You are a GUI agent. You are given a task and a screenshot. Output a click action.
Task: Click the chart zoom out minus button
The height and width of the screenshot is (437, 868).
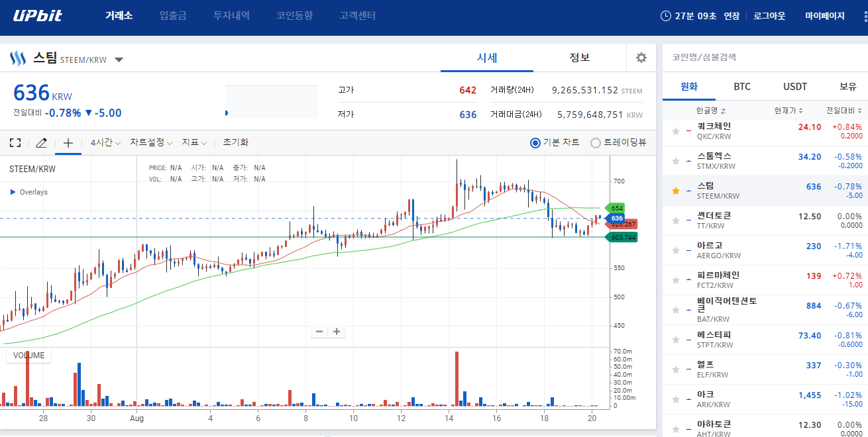pyautogui.click(x=319, y=332)
